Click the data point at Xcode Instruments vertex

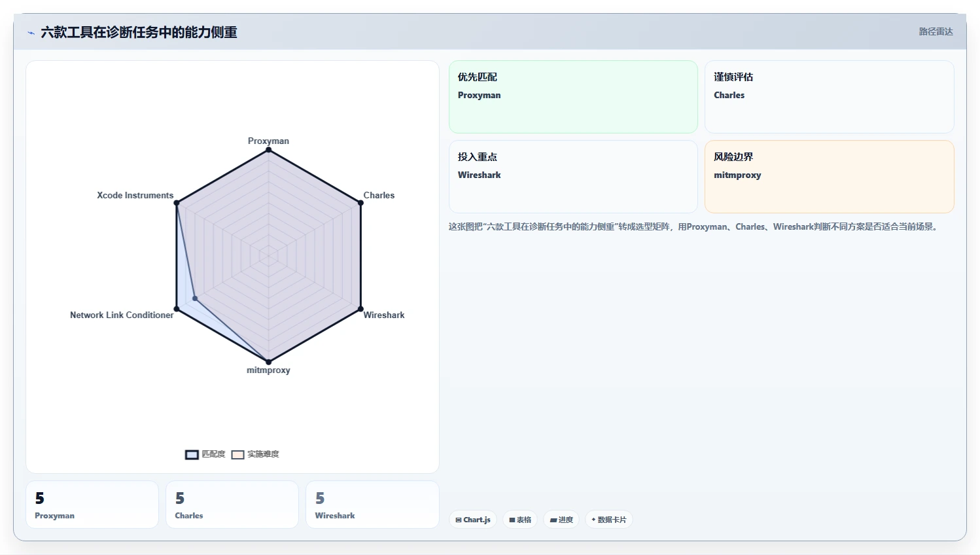177,203
